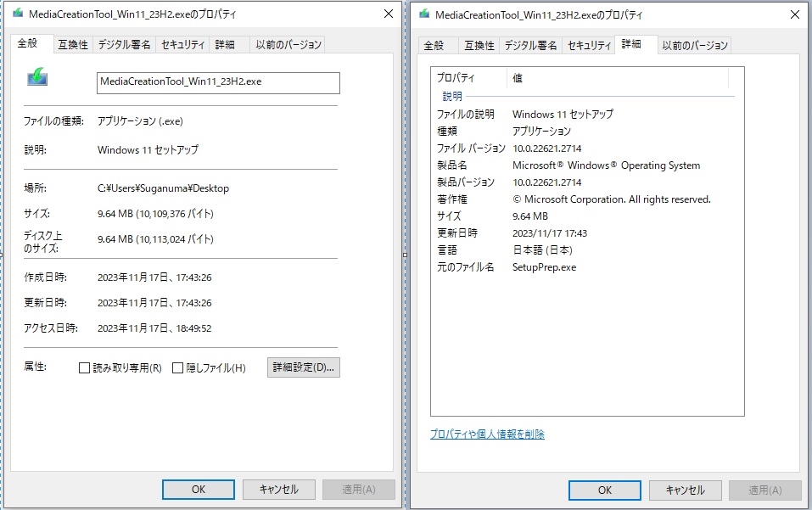Viewport: 812px width, 510px height.
Task: Select 詳細 tab in right window
Action: point(636,44)
